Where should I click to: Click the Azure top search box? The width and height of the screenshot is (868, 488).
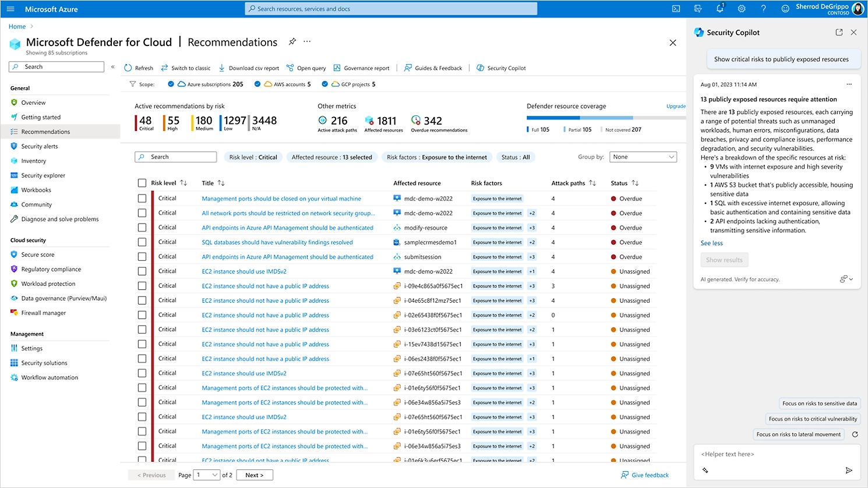[x=391, y=9]
